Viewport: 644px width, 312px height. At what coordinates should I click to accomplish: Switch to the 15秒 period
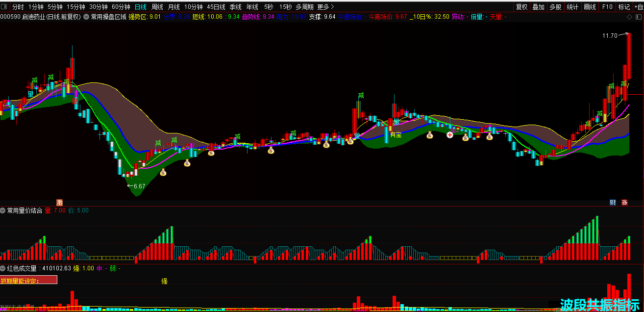coord(285,7)
